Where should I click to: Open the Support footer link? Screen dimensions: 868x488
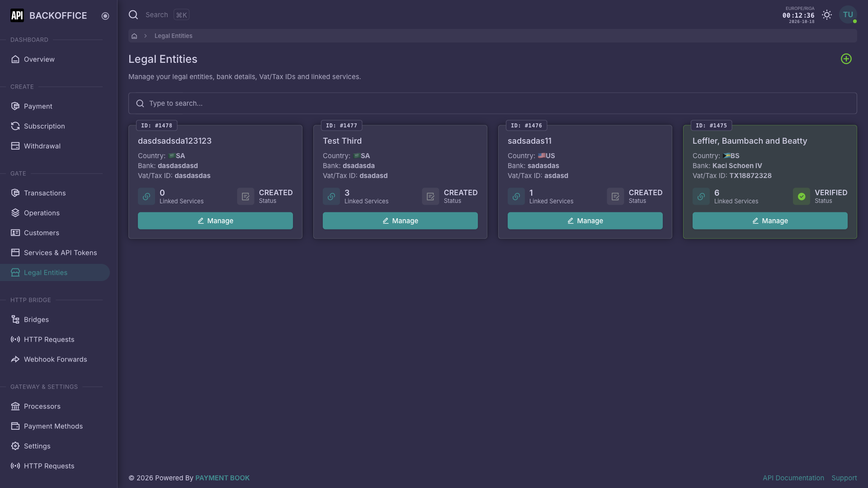[844, 478]
